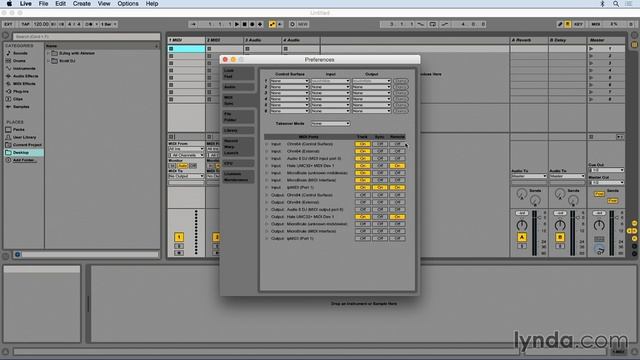Expand the Output ipMIDI (Port 1) port row
The height and width of the screenshot is (360, 640).
pyautogui.click(x=267, y=238)
